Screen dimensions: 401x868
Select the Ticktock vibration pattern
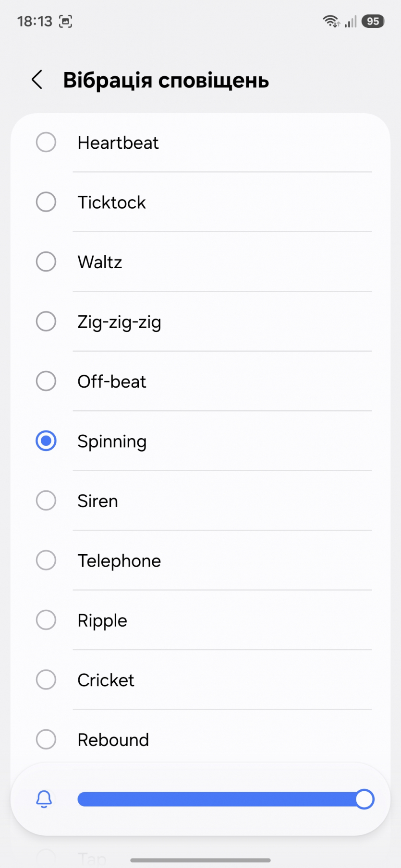46,202
